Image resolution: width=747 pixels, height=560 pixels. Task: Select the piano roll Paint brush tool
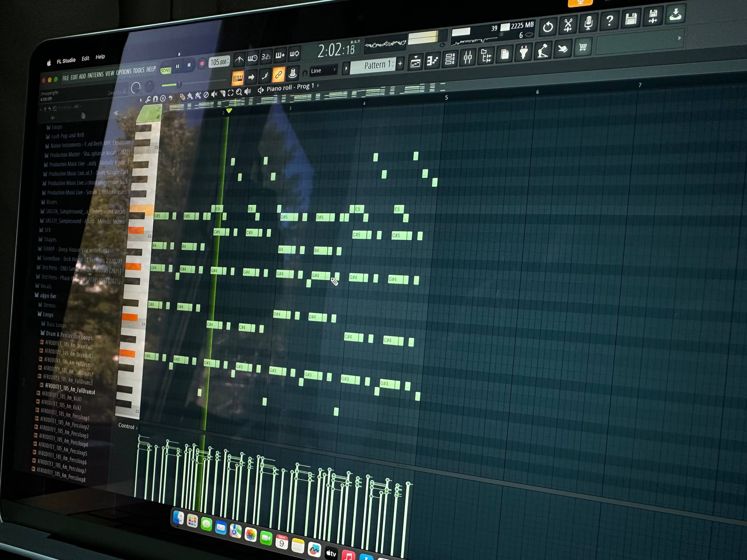coord(190,96)
